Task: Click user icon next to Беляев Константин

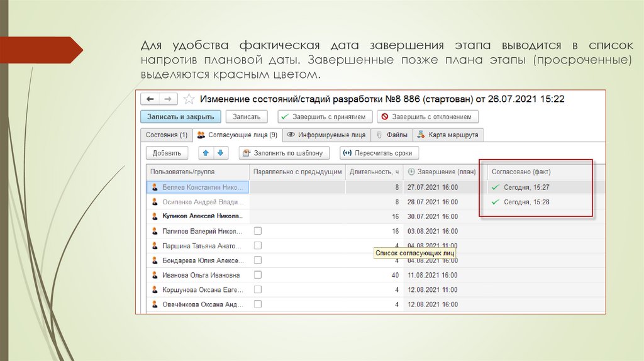Action: point(154,187)
